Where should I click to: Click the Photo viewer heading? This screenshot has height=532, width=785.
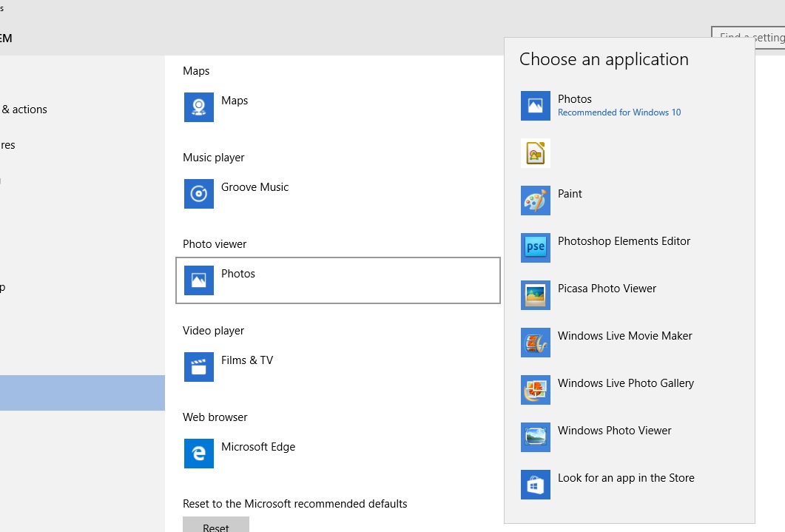pyautogui.click(x=215, y=244)
